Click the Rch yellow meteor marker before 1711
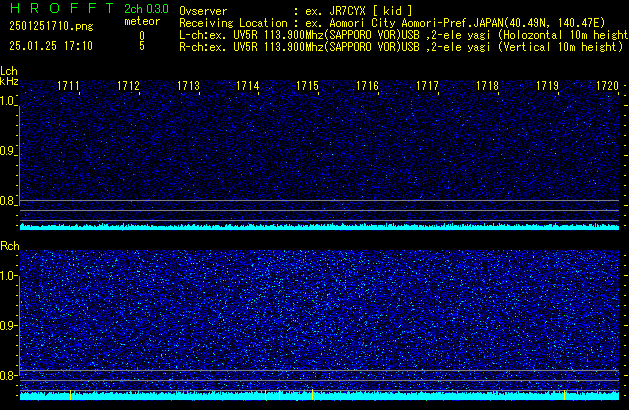This screenshot has height=410, width=629. coord(71,395)
